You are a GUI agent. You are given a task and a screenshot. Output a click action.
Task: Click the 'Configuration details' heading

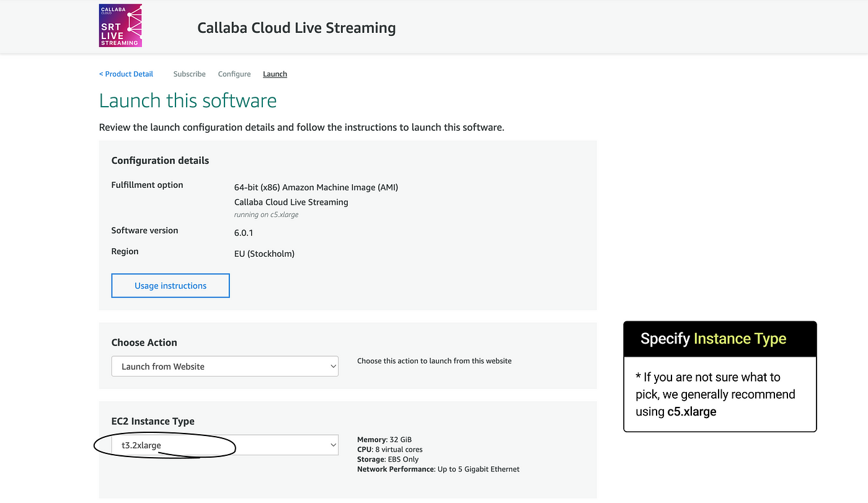[160, 161]
